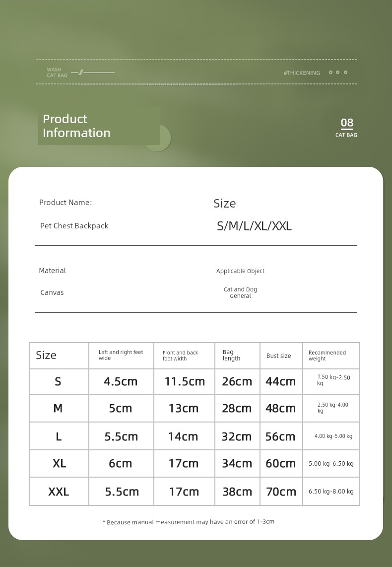
Task: Click the XL size row label
Action: tap(59, 463)
